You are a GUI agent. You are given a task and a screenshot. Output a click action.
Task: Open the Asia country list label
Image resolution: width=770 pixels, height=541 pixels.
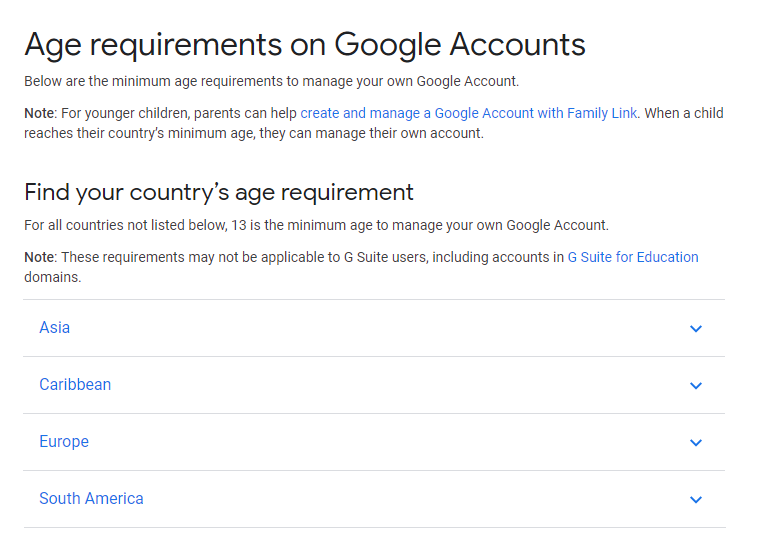click(55, 328)
